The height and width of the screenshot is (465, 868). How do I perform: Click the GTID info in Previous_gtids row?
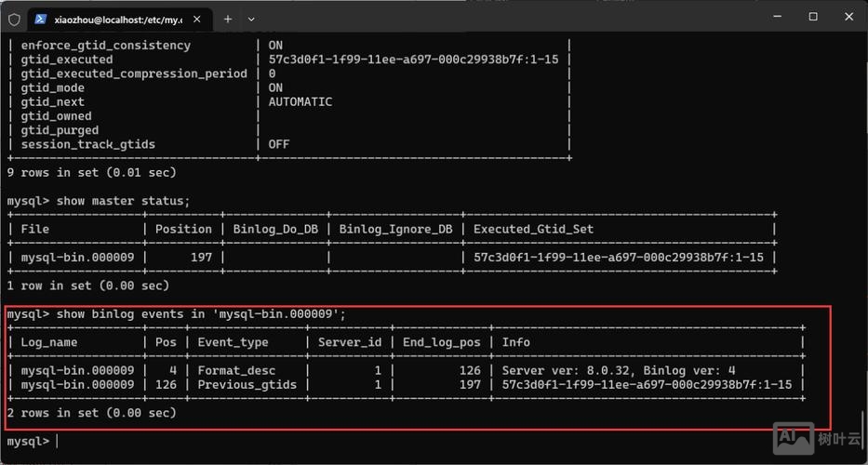point(647,385)
